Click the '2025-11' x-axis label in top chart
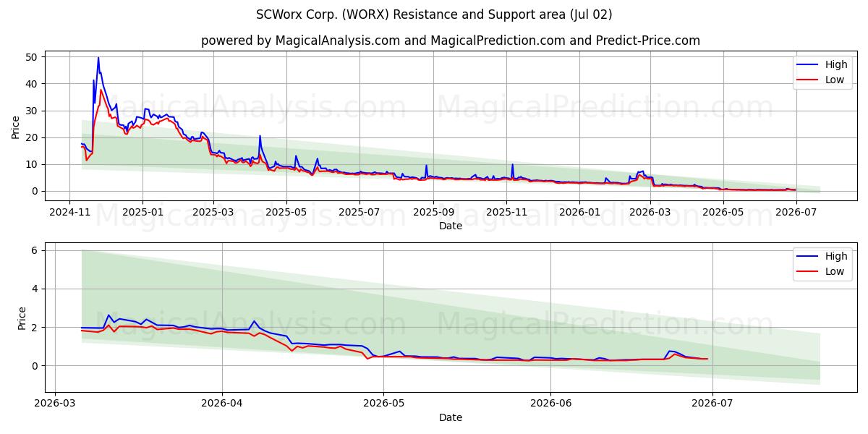This screenshot has width=868, height=434. point(506,212)
